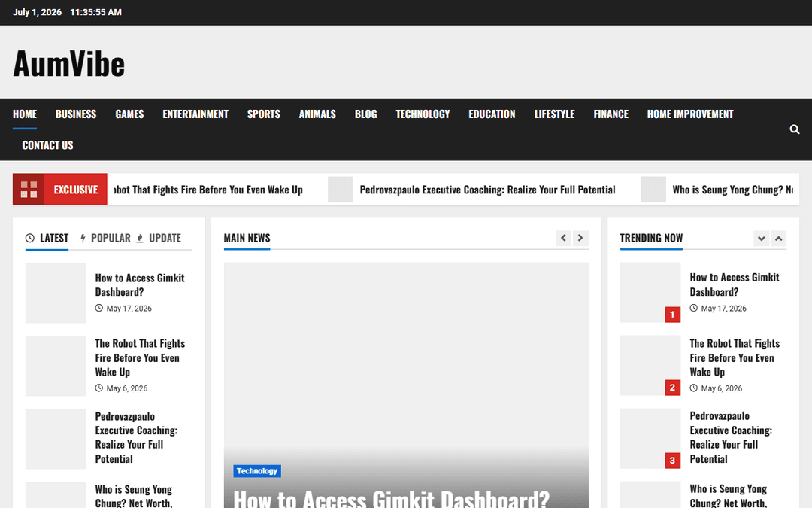This screenshot has height=508, width=812.
Task: Open the Entertainment menu item
Action: coord(195,114)
